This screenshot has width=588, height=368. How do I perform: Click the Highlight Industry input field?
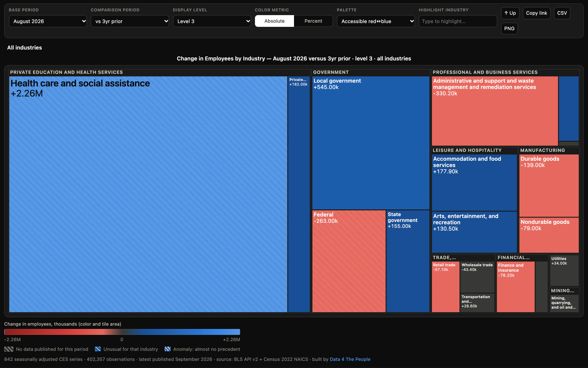pyautogui.click(x=458, y=21)
